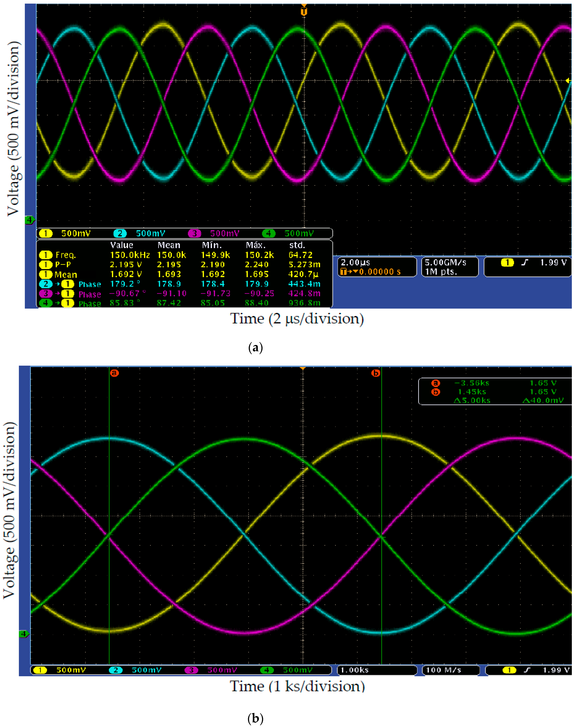Click the 100 M/s sample rate readout

[x=443, y=670]
